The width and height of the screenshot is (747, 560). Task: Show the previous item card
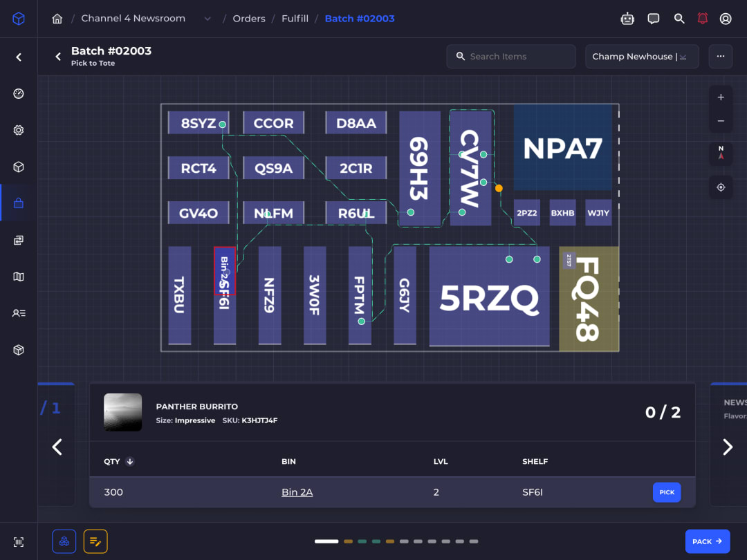pos(57,447)
